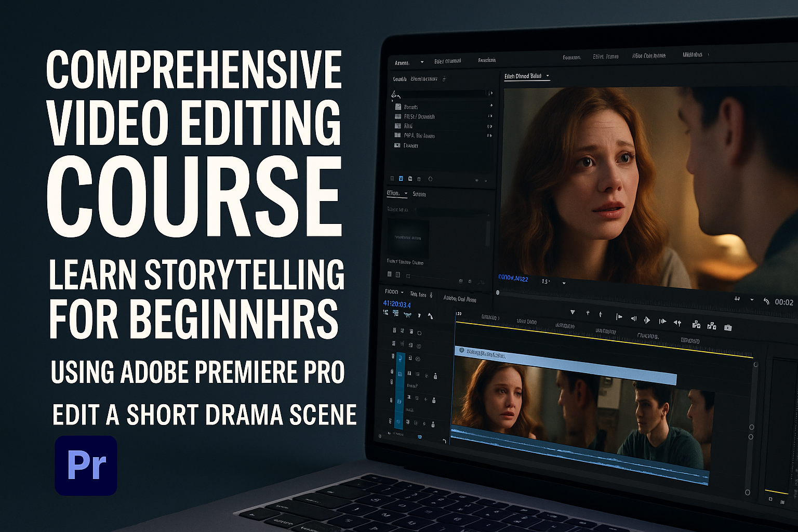798x532 pixels.
Task: Click the circle icon below the project list
Action: 430,179
